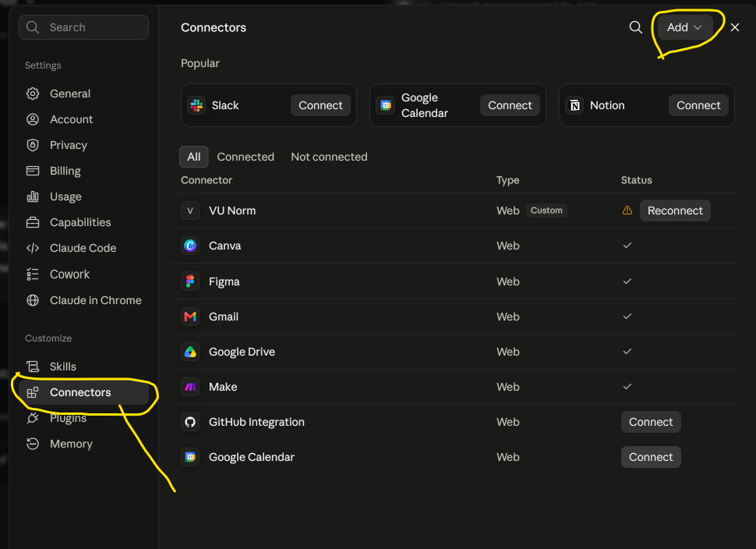Open the Add dropdown menu
756x549 pixels.
tap(684, 27)
